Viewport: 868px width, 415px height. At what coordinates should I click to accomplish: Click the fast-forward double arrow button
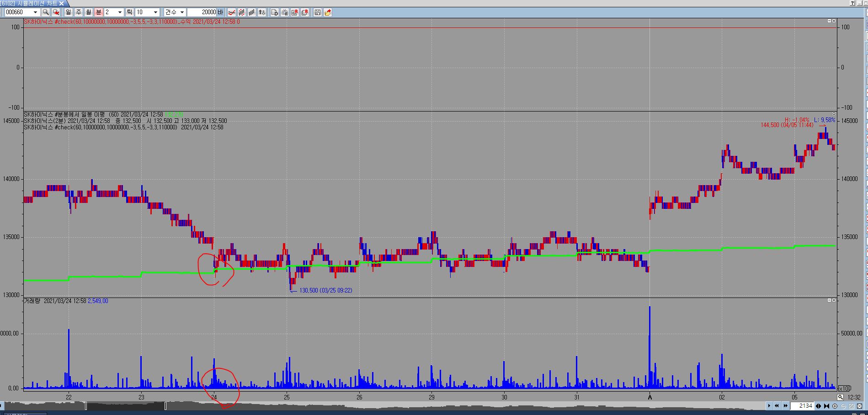[x=785, y=406]
